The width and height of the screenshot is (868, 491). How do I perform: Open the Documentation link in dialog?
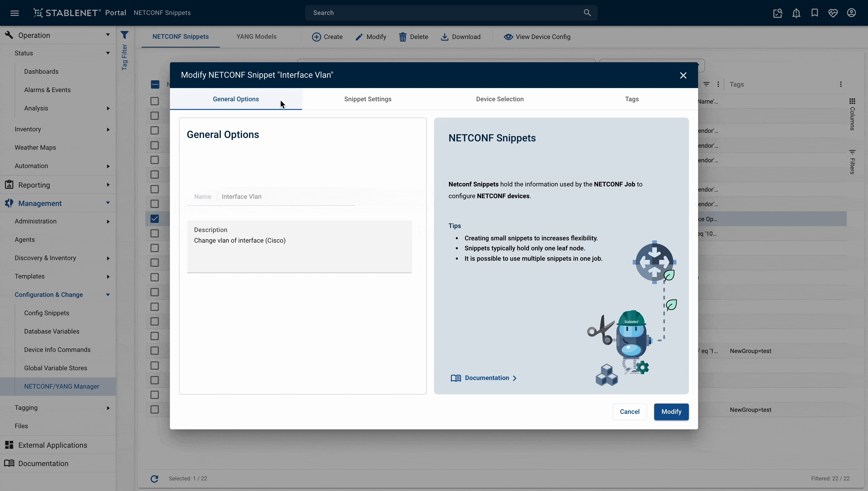(x=484, y=378)
